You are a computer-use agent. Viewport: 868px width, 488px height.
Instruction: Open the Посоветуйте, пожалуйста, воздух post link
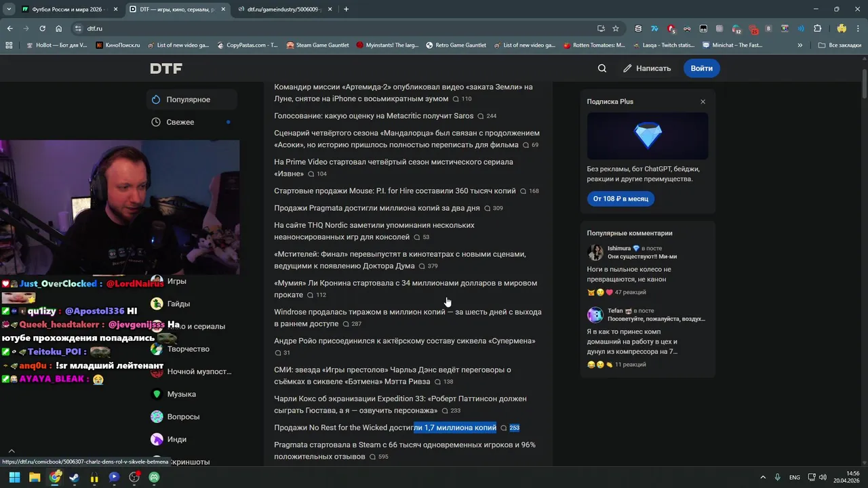point(656,319)
